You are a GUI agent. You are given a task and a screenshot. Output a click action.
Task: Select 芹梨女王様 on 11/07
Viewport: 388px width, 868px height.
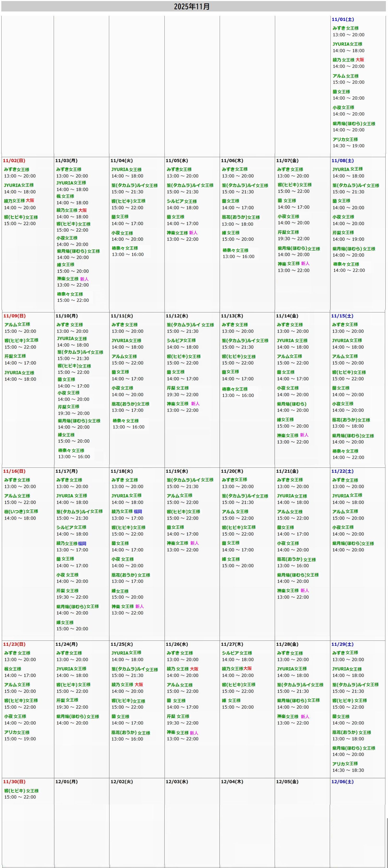pyautogui.click(x=288, y=232)
